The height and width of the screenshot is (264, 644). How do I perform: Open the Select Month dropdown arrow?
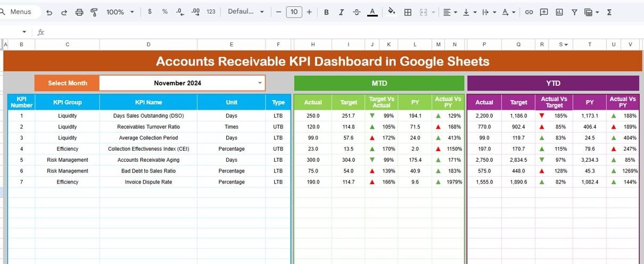click(x=260, y=83)
